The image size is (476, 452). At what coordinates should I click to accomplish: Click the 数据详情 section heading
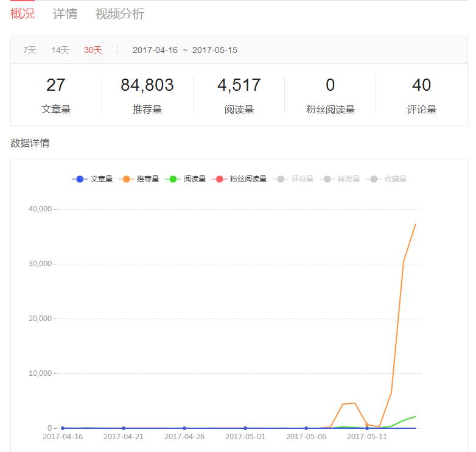pyautogui.click(x=30, y=143)
